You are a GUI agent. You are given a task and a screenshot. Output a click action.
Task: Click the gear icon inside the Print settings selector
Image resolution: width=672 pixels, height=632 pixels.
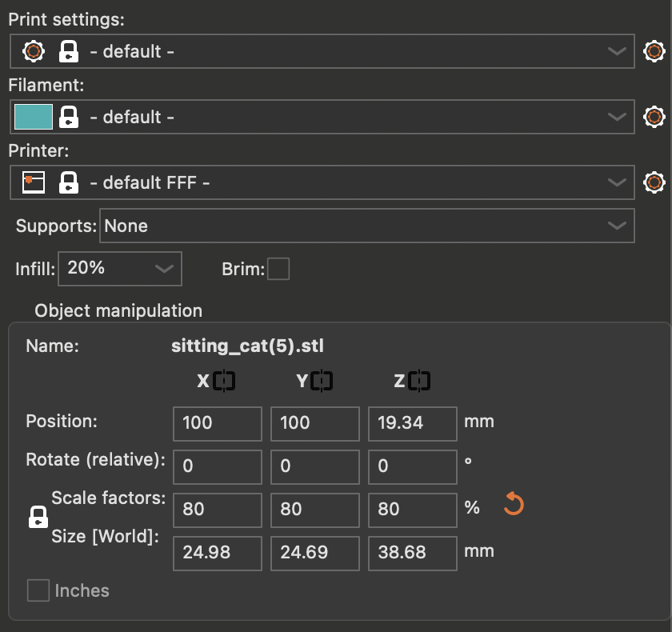pyautogui.click(x=32, y=51)
